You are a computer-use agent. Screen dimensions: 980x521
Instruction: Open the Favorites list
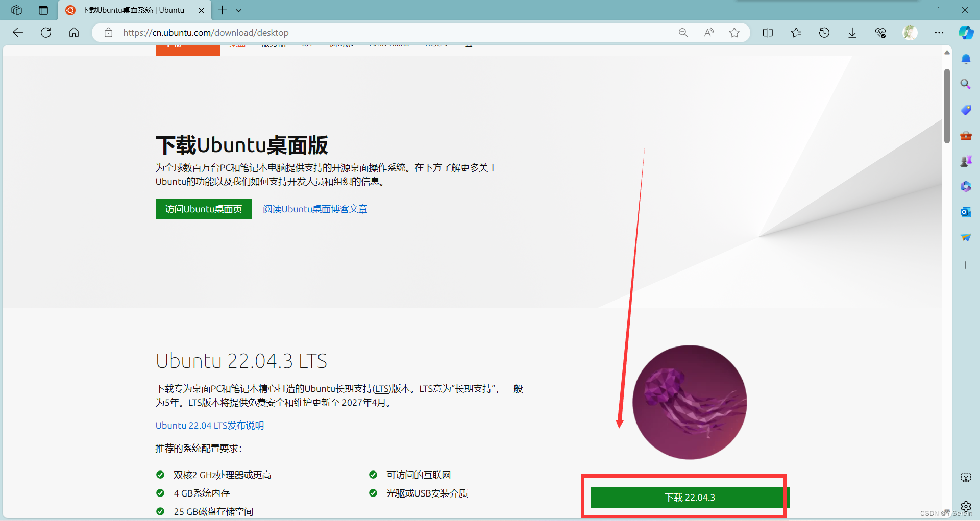(x=796, y=33)
